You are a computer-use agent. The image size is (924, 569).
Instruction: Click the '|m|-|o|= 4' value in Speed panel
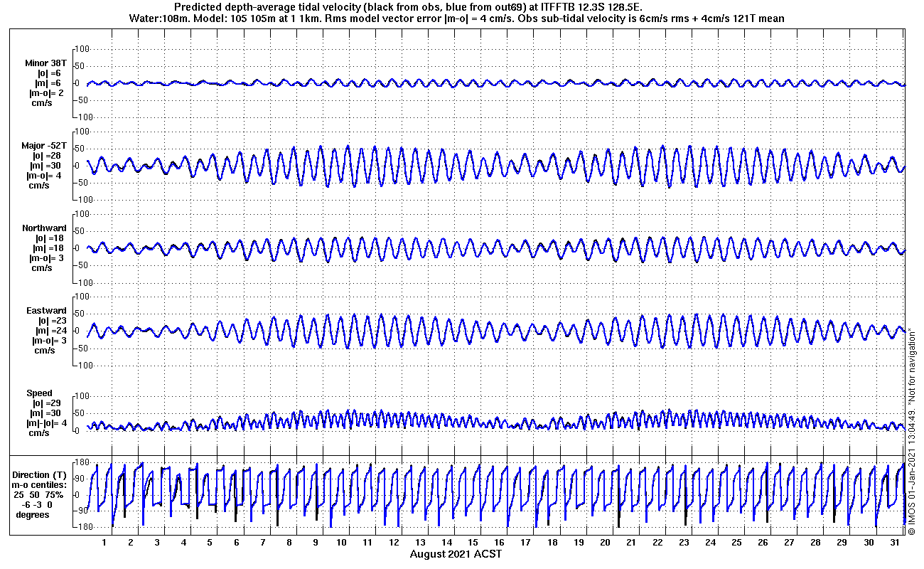[x=47, y=423]
